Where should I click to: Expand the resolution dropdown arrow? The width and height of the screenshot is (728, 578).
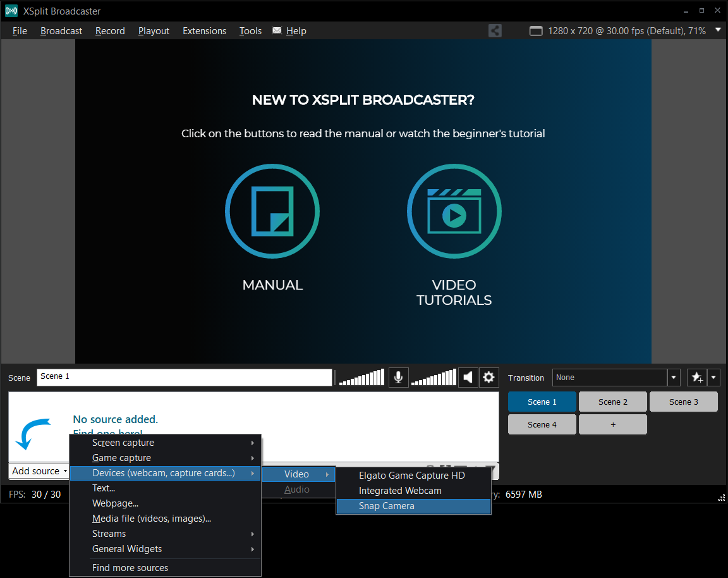(718, 30)
